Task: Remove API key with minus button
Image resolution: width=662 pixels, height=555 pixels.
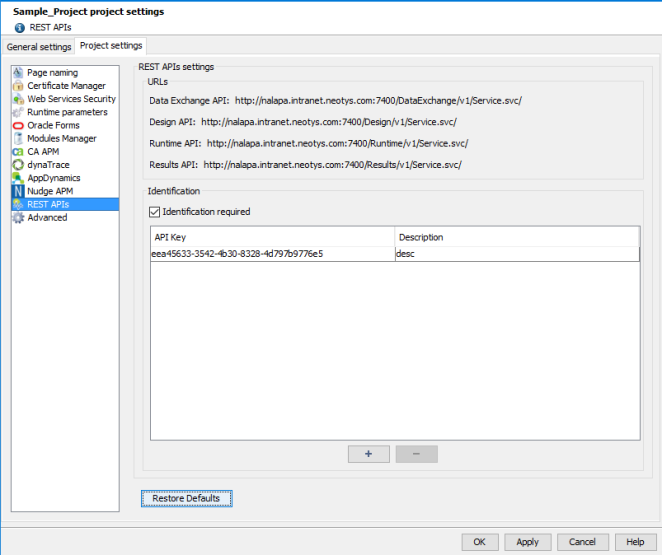Action: pyautogui.click(x=416, y=454)
